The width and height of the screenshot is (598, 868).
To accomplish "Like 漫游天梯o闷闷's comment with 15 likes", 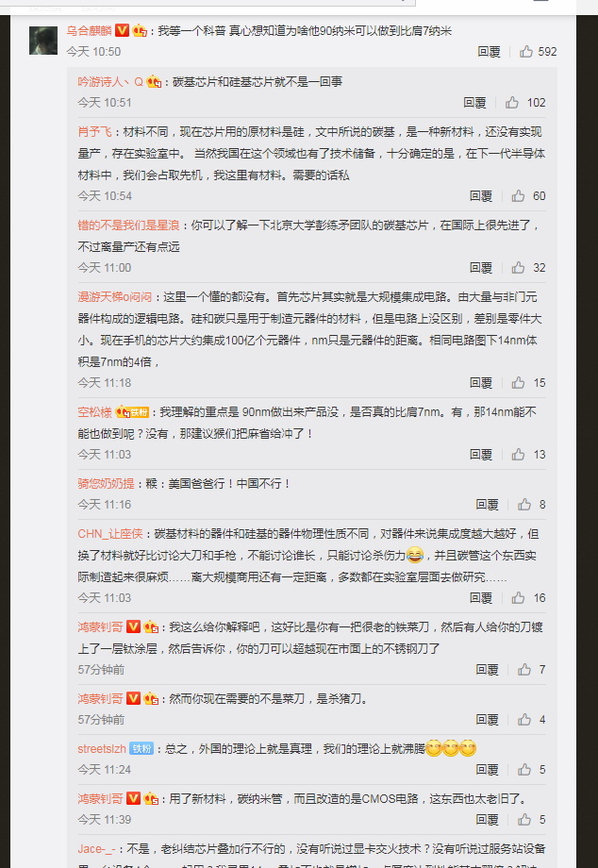I will (518, 382).
